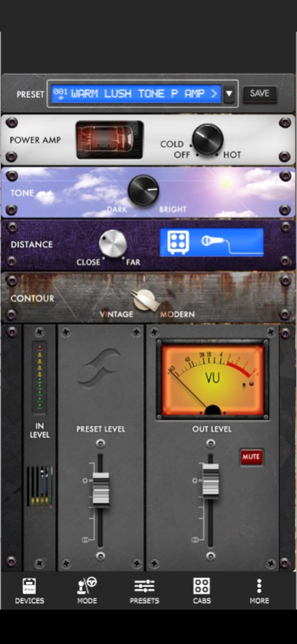This screenshot has height=644, width=297.
Task: Click the CLOSE label on distance panel
Action: 88,262
